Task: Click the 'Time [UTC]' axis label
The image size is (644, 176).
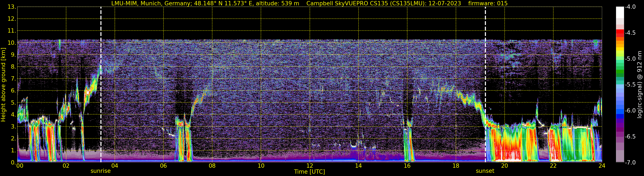Action: point(310,172)
